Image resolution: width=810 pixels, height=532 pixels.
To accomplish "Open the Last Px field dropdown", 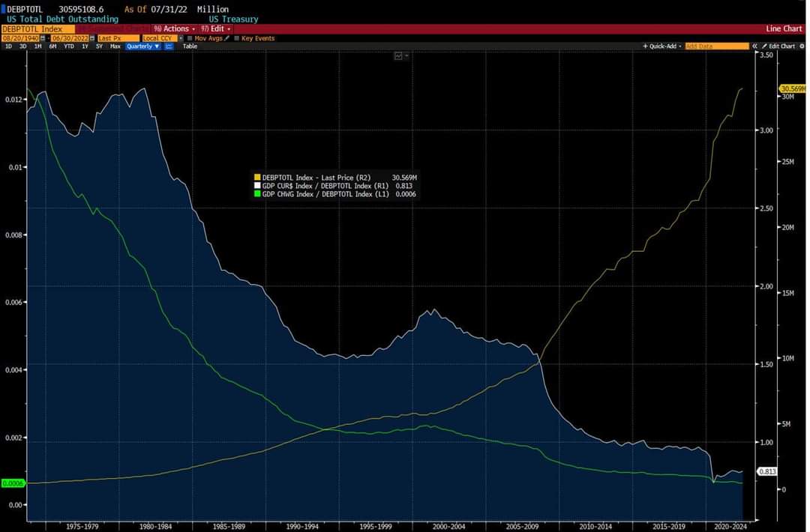I will [x=118, y=38].
